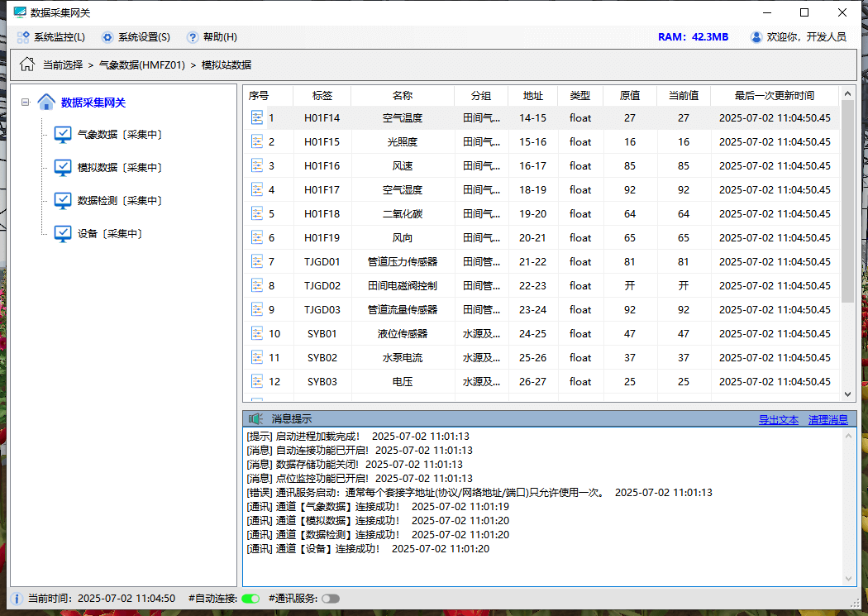Click the data point icon beside 空气温度 row
Screen dimensions: 868x616
257,117
